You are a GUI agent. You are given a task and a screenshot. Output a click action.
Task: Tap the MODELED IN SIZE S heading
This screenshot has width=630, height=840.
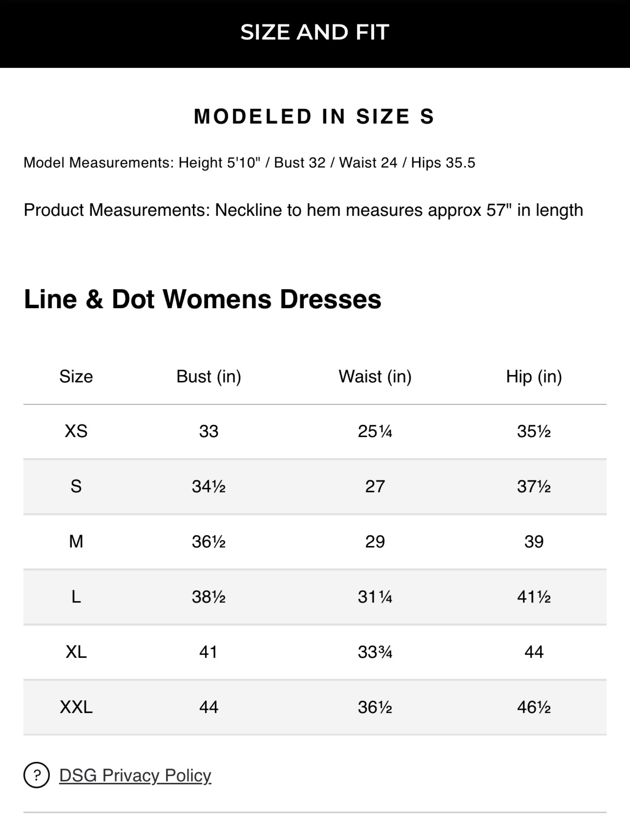coord(314,116)
